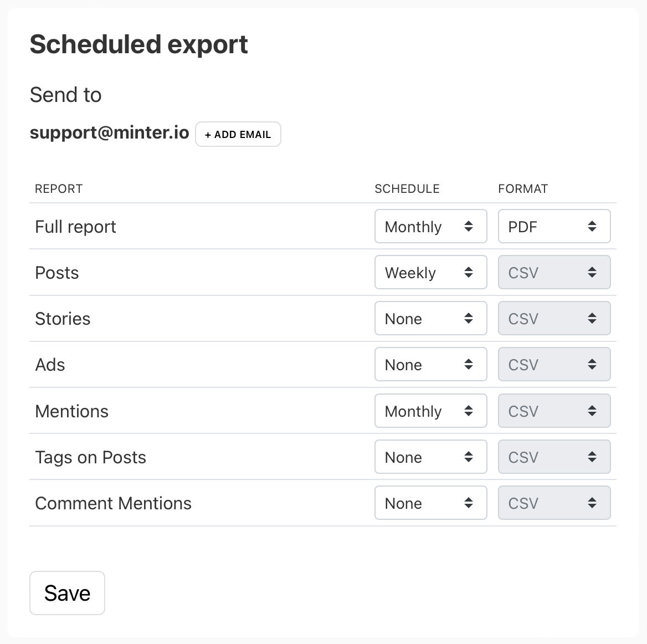This screenshot has width=647, height=644.
Task: Click the Tags on Posts format dropdown
Action: pos(554,457)
